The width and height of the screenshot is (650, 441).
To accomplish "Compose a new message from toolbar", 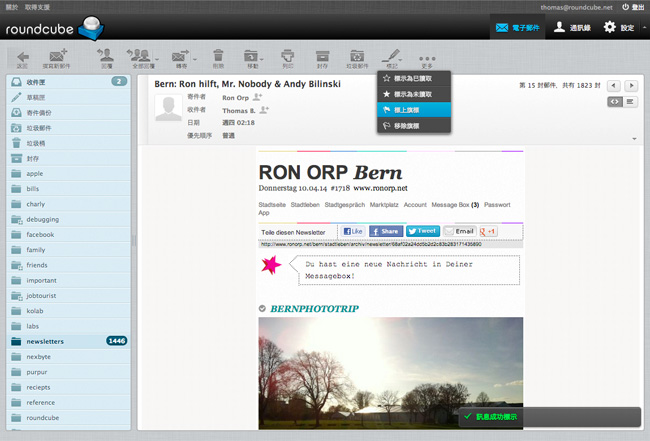I will (x=57, y=59).
